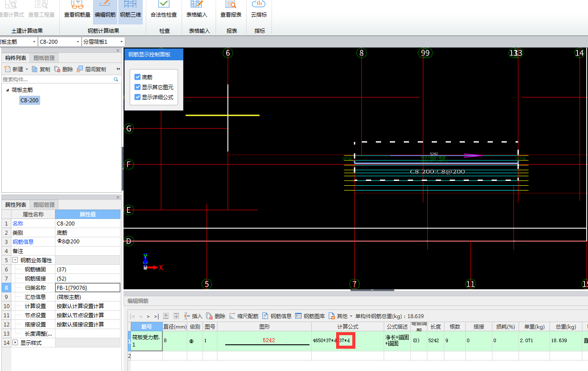Viewport: 588px width, 371px height.
Task: Go to last rebar record arrow
Action: click(x=156, y=316)
